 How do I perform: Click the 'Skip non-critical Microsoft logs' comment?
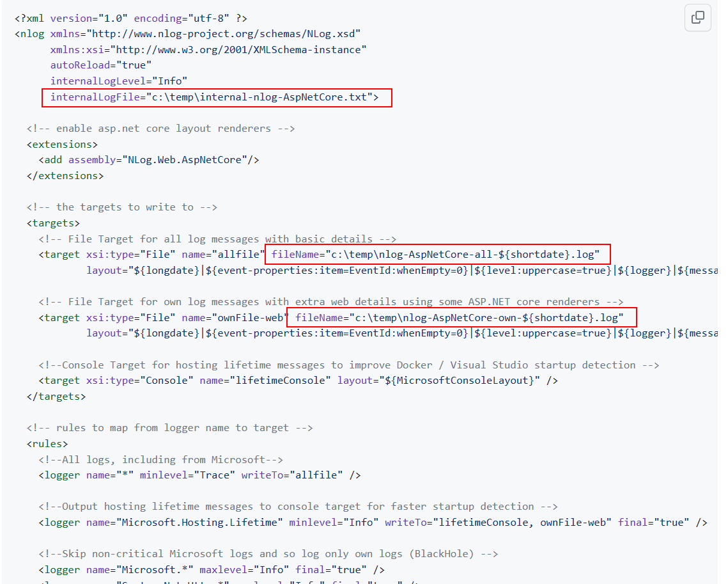[269, 554]
